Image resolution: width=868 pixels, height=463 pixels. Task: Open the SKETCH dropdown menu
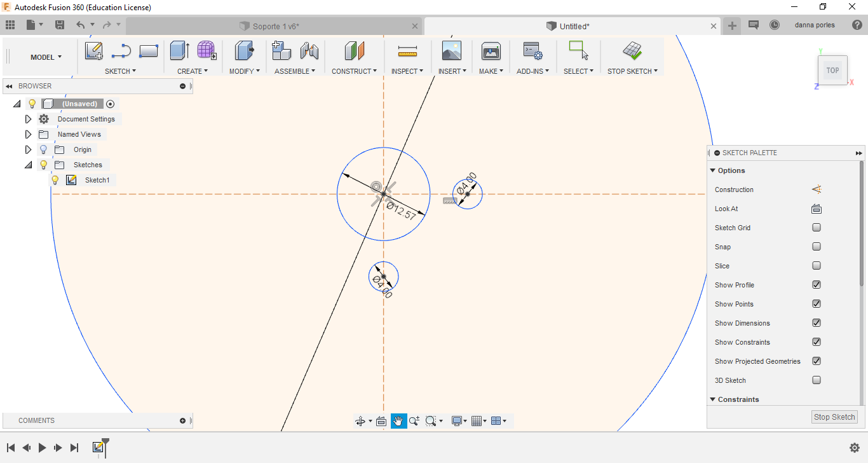coord(120,71)
